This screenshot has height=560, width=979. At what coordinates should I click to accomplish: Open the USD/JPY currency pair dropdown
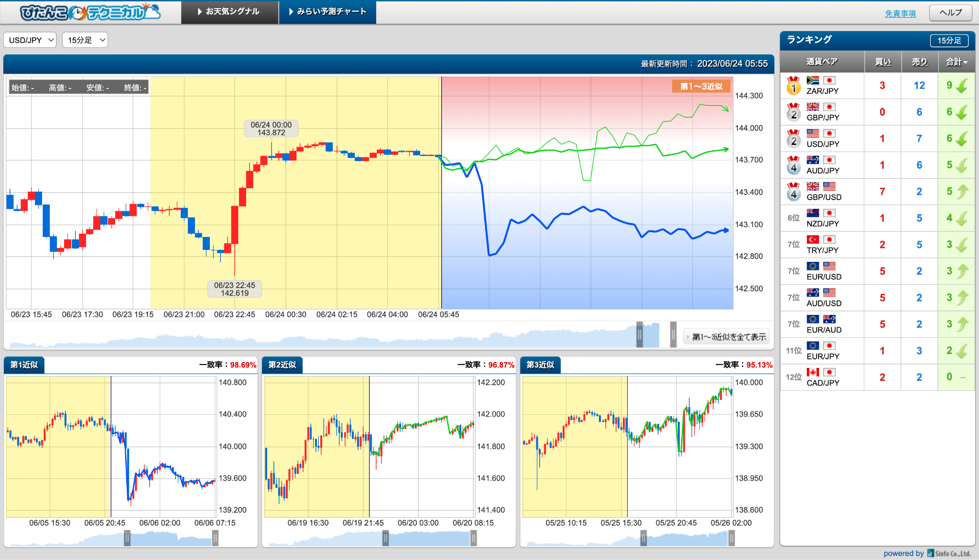[30, 40]
